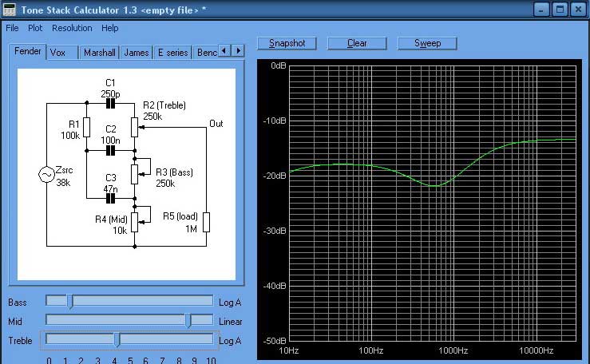This screenshot has width=590, height=364.
Task: Click the Clear button
Action: 357,43
